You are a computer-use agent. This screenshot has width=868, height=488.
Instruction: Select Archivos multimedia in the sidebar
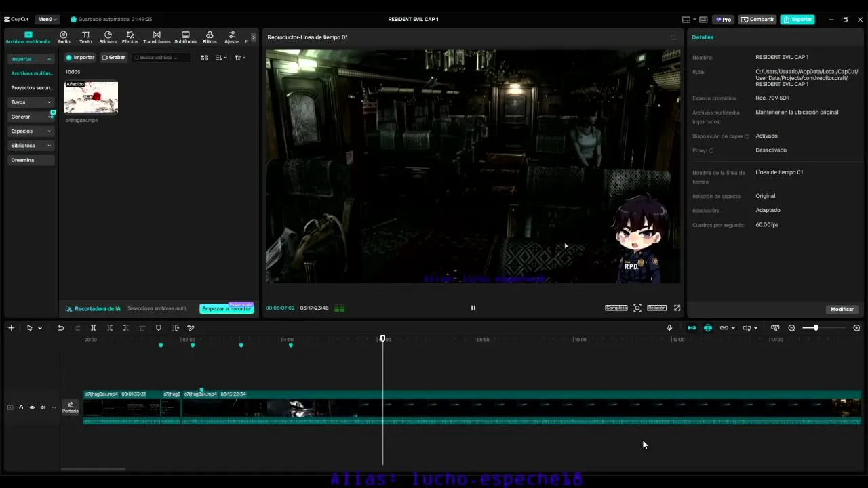(31, 73)
